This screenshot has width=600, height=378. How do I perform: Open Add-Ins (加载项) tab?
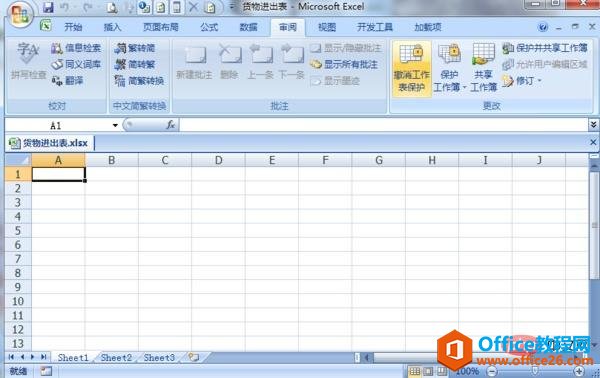(x=428, y=27)
